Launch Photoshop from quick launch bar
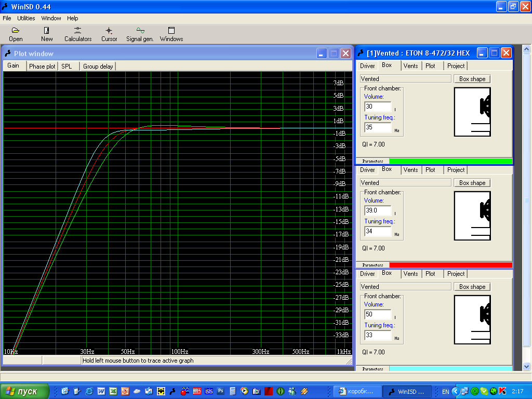 [x=220, y=391]
